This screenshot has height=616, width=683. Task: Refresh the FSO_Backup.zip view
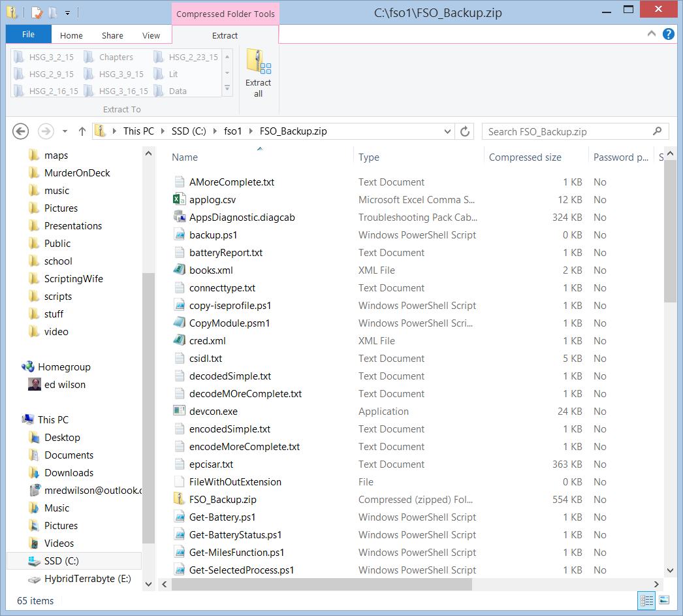[x=465, y=131]
